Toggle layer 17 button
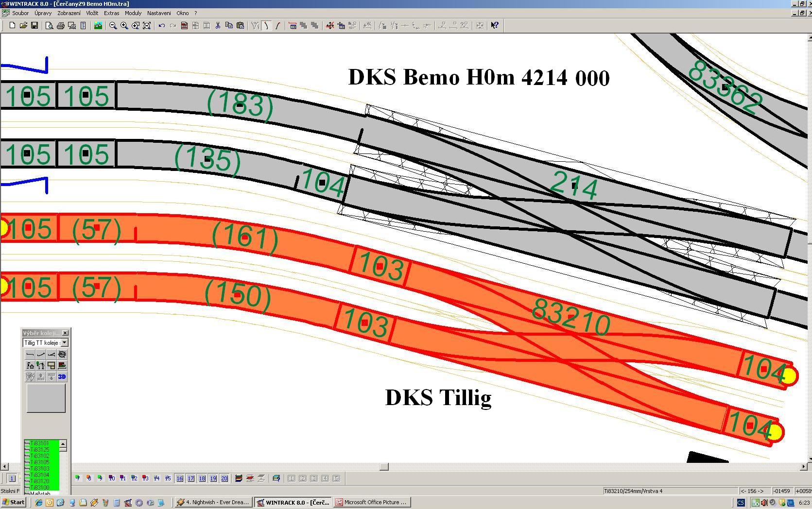Viewport: 812px width, 509px height. [x=191, y=478]
